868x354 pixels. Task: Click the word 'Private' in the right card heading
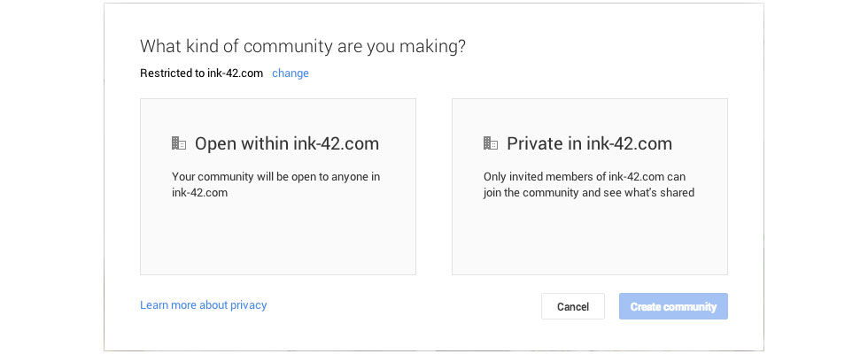(x=535, y=143)
